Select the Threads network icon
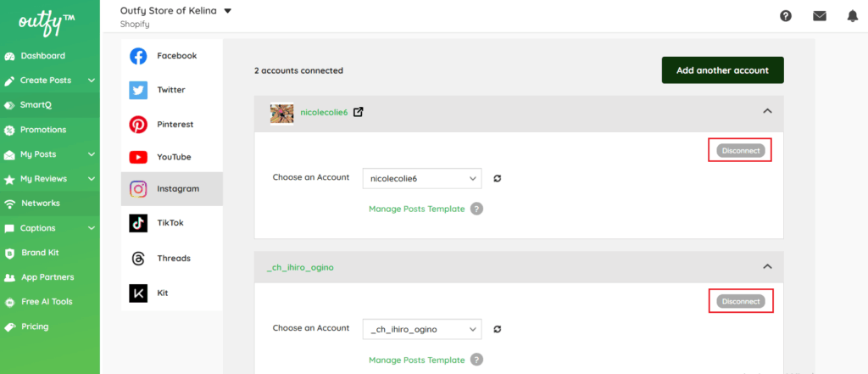This screenshot has height=374, width=868. pos(138,258)
